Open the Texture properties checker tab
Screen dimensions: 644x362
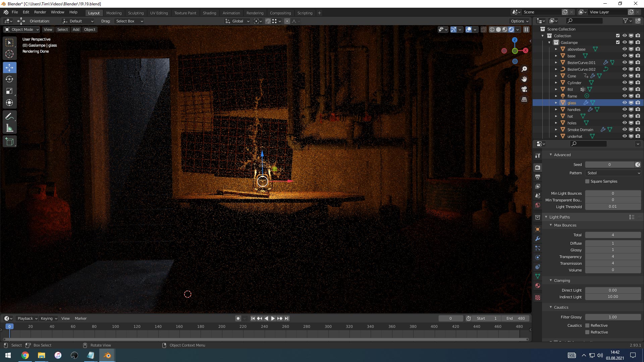(x=538, y=298)
